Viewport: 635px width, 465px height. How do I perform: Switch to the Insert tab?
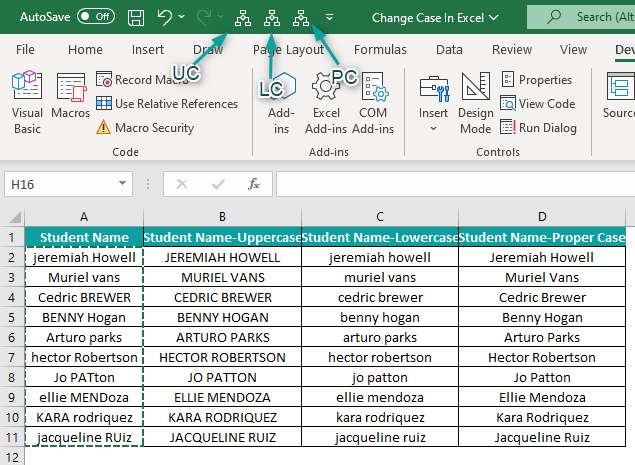point(147,49)
